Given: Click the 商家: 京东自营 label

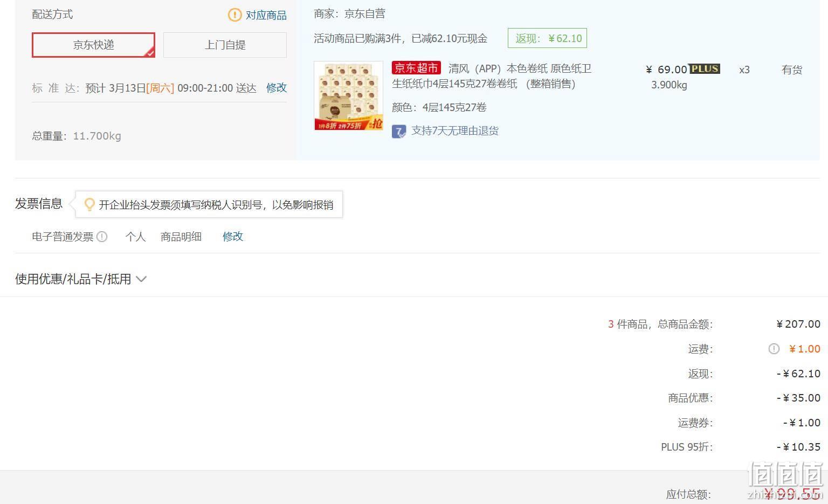Looking at the screenshot, I should (349, 14).
